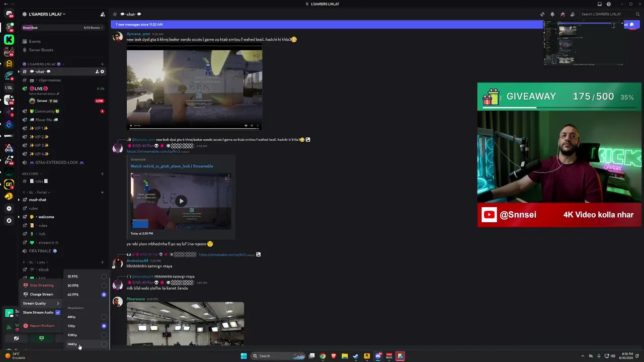
Task: Open the Help question mark icon
Action: [x=609, y=4]
